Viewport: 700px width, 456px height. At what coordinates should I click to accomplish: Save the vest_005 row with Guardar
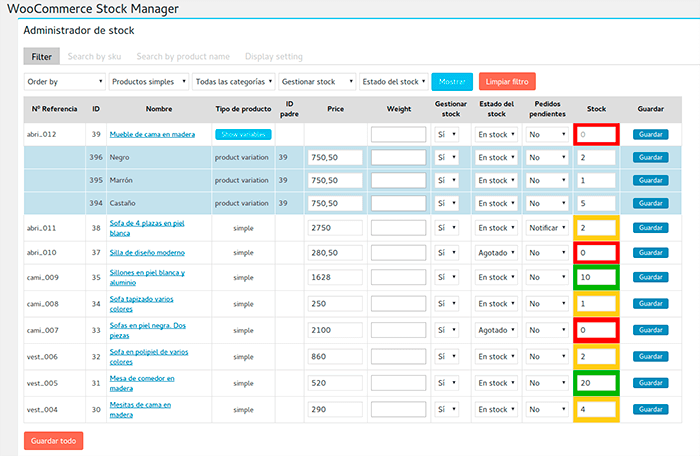[x=650, y=383]
